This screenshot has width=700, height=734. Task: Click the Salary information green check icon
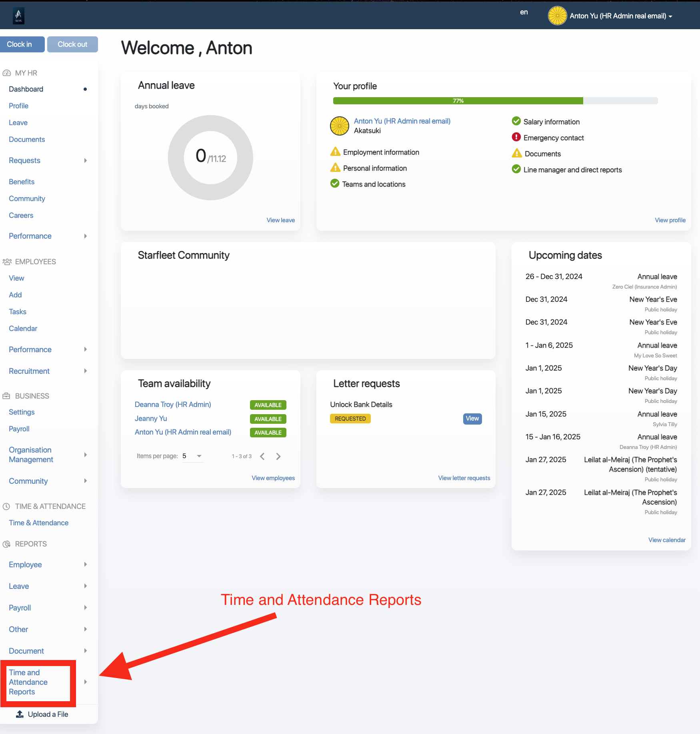point(516,122)
